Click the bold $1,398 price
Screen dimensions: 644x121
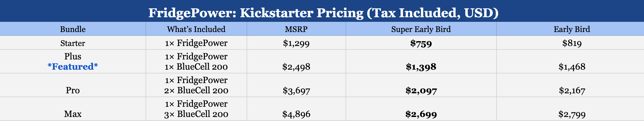[x=421, y=67]
